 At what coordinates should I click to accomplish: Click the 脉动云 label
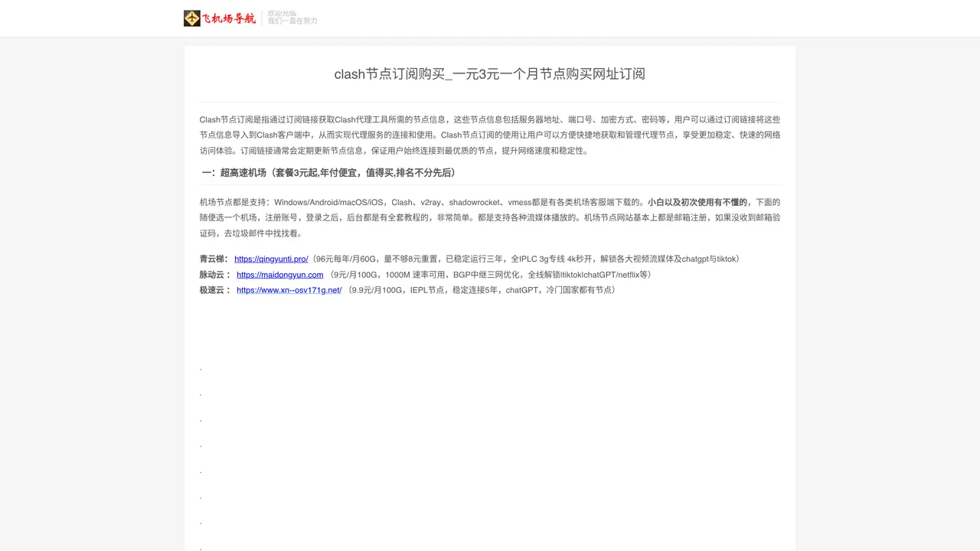215,275
